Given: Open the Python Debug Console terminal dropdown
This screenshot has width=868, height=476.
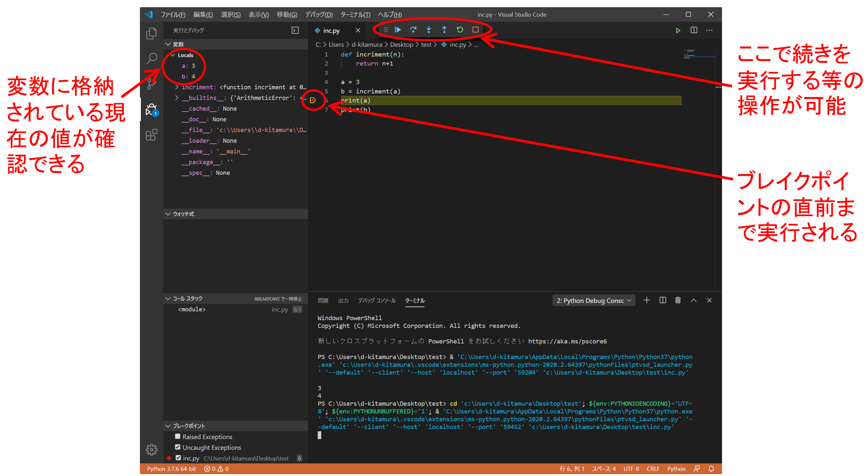Looking at the screenshot, I should (594, 300).
